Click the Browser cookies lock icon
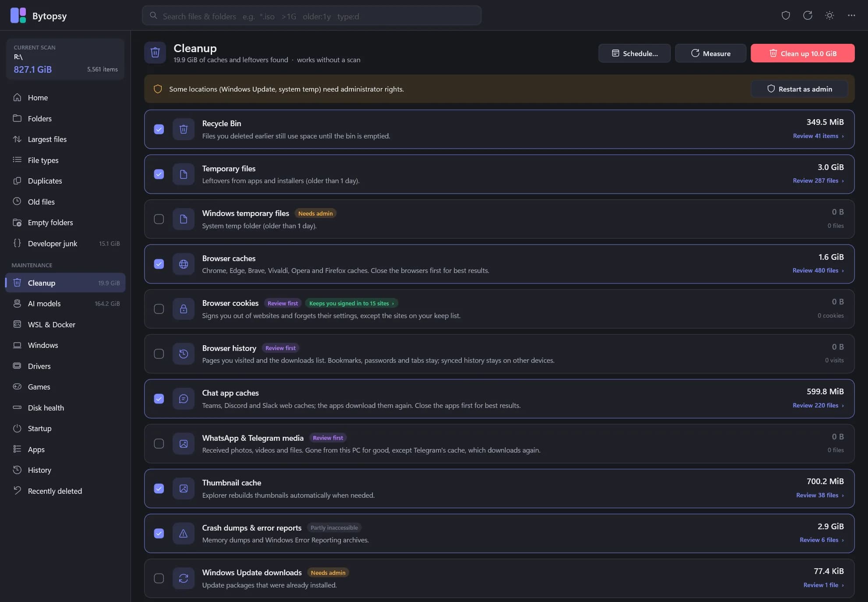Image resolution: width=868 pixels, height=602 pixels. (184, 309)
